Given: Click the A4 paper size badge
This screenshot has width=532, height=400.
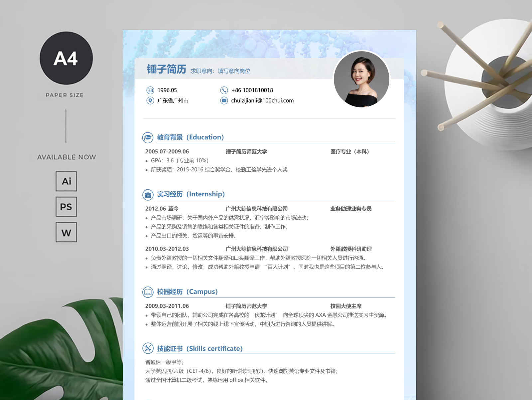Looking at the screenshot, I should click(x=66, y=58).
